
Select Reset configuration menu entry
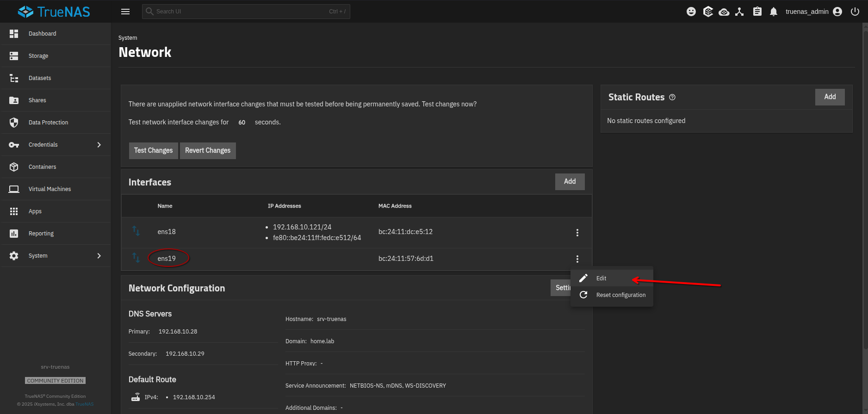[x=612, y=295]
